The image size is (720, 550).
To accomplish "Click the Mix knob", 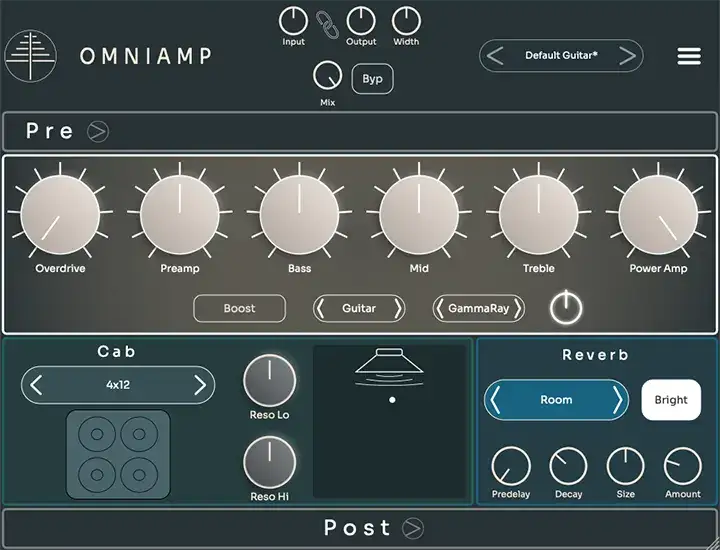I will [327, 76].
